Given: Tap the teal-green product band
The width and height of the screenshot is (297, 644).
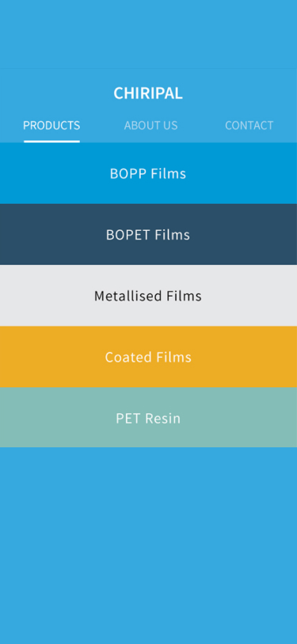Looking at the screenshot, I should tap(149, 418).
